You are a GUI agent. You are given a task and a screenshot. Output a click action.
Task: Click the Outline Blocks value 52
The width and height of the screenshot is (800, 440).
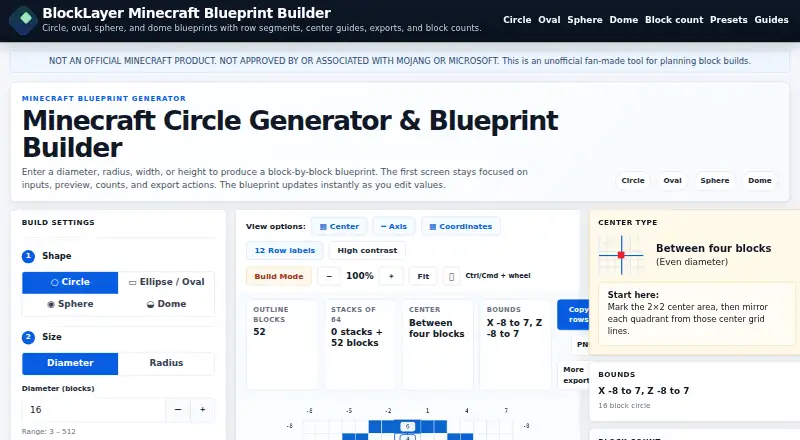click(x=259, y=332)
